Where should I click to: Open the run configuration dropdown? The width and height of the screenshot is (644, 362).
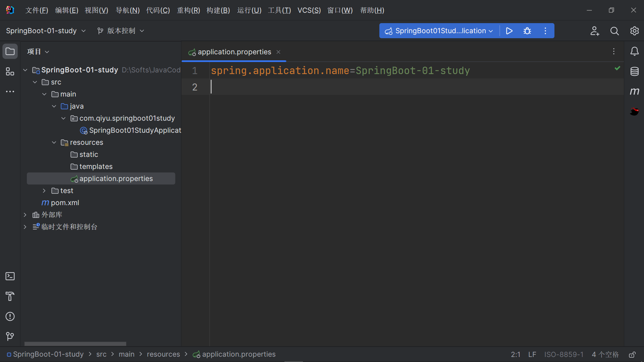(491, 31)
